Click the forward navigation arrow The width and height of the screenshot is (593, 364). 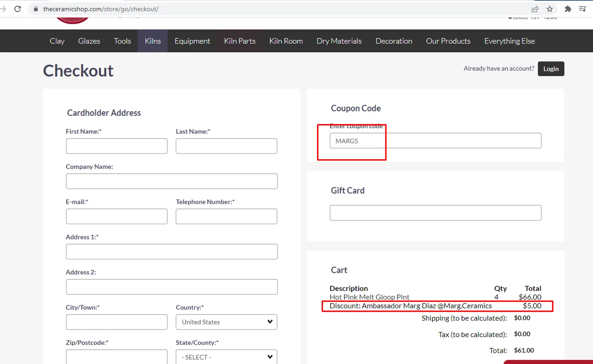(3, 9)
